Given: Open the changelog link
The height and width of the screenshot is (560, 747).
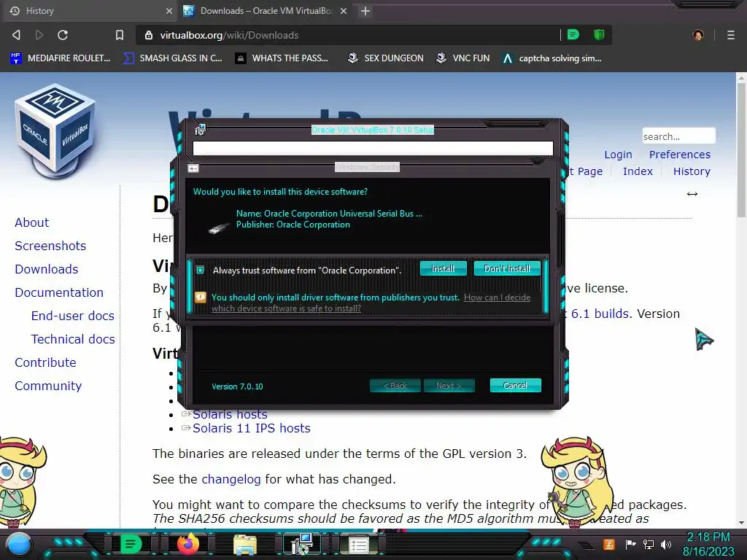Looking at the screenshot, I should [x=231, y=479].
